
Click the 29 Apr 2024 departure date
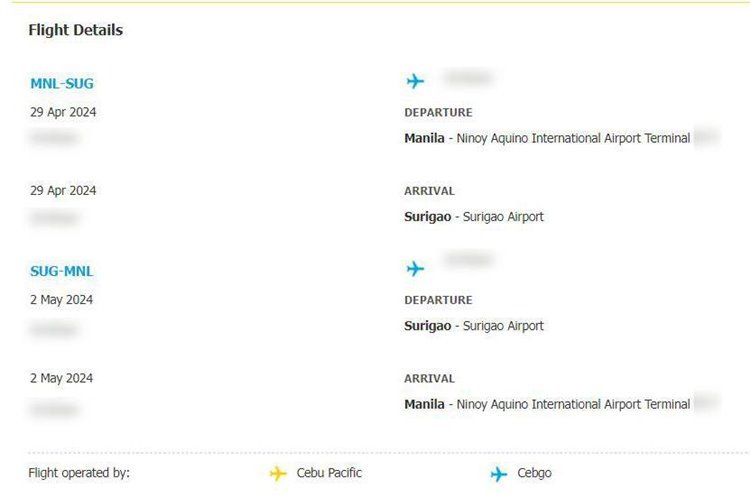coord(63,112)
